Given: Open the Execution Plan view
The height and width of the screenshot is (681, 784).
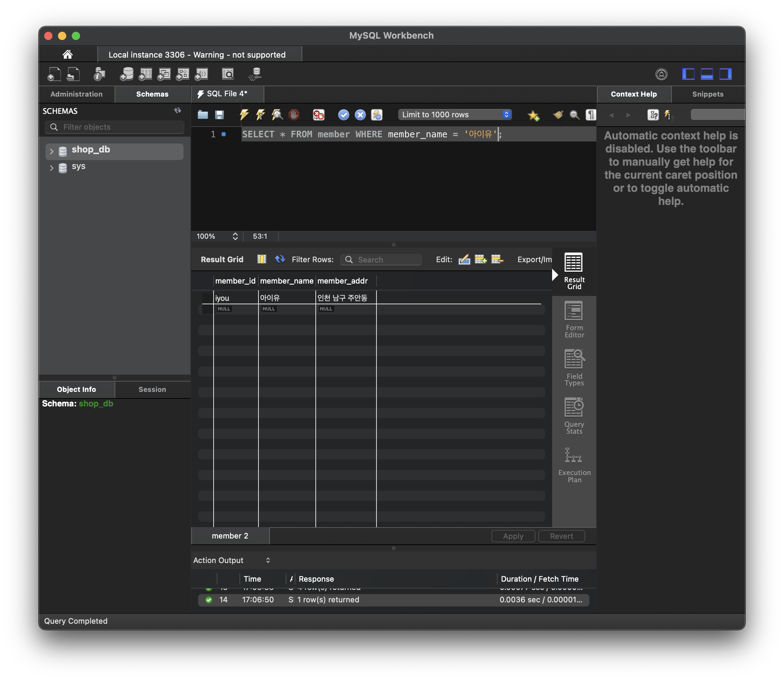Looking at the screenshot, I should [574, 465].
